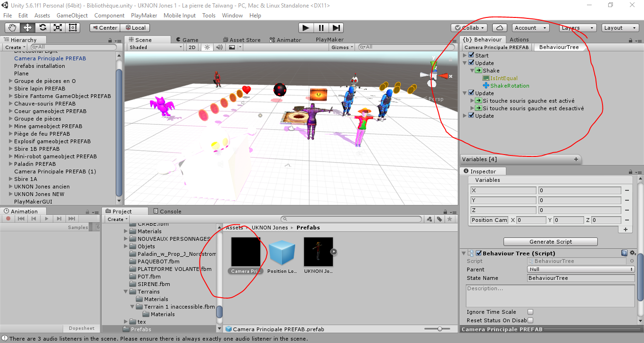The height and width of the screenshot is (343, 644).
Task: Toggle the Start node checkbox
Action: click(x=471, y=56)
